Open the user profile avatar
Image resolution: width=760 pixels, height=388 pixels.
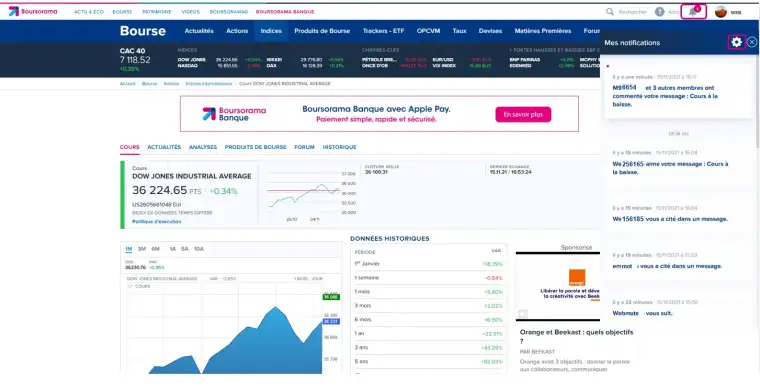[721, 12]
